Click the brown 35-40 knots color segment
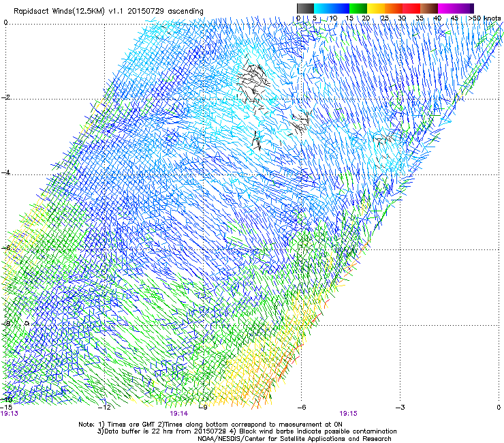The image size is (504, 443). click(x=429, y=8)
